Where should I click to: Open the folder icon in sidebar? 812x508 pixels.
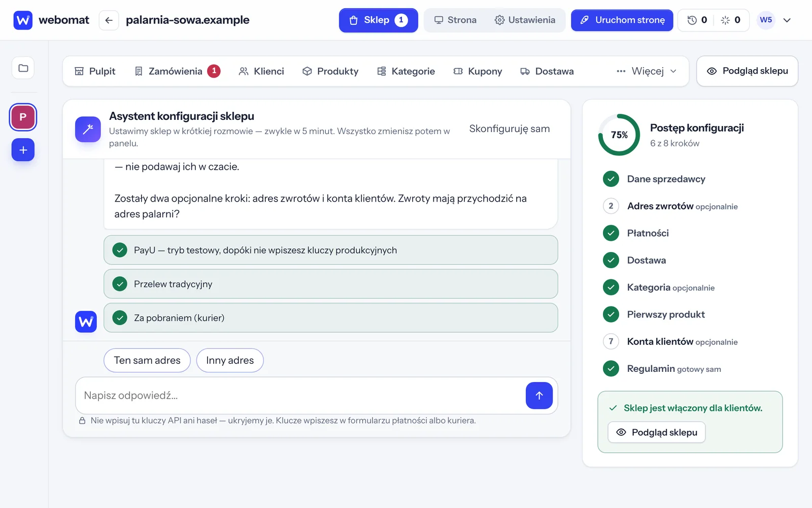23,68
